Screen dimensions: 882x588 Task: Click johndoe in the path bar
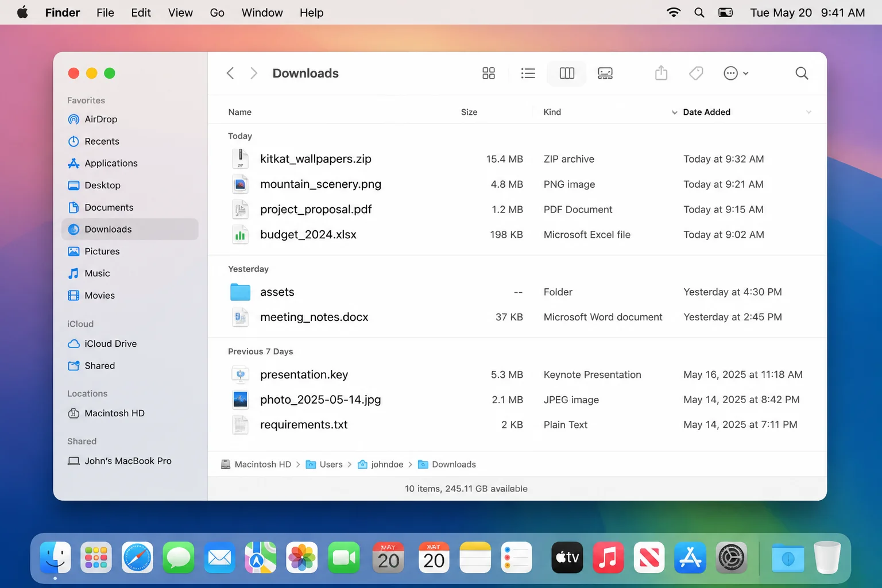380,465
